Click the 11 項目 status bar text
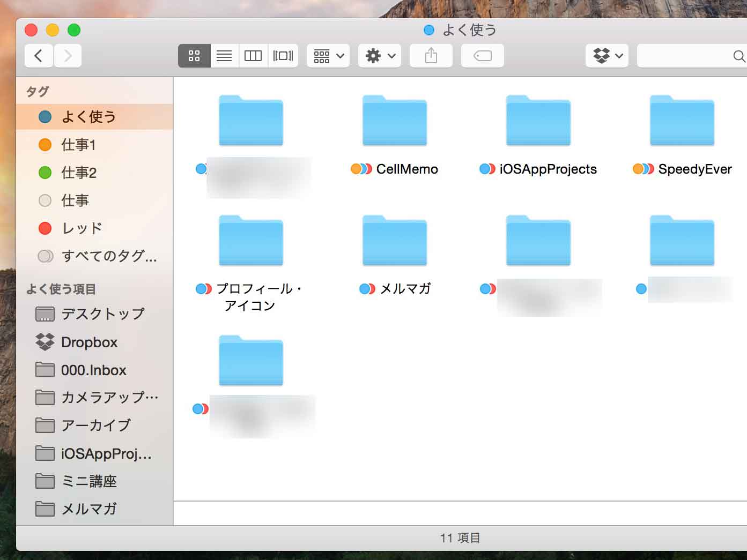Screen dimensions: 747x560 pos(460,538)
